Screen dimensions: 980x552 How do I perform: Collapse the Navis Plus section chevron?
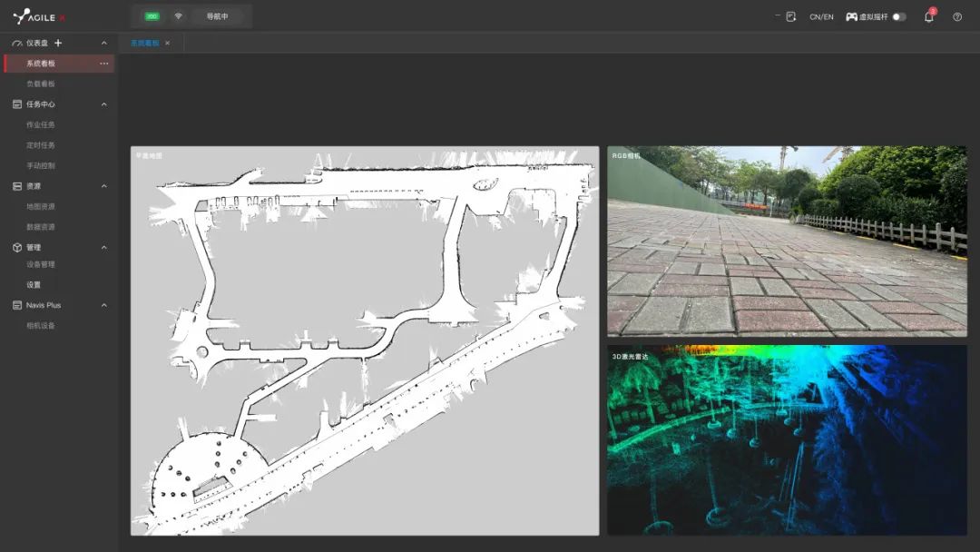coord(103,305)
